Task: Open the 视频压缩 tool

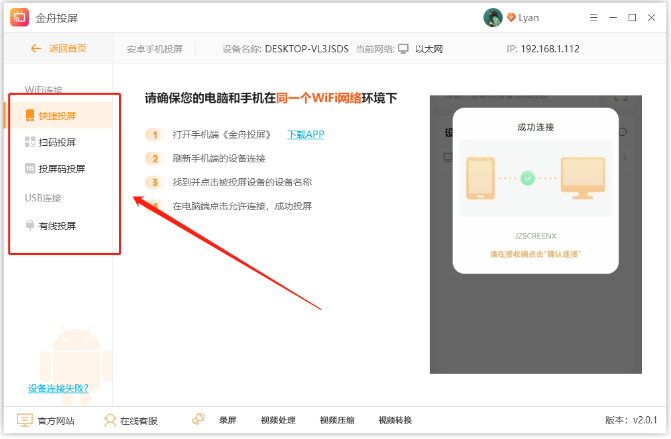Action: pyautogui.click(x=337, y=420)
